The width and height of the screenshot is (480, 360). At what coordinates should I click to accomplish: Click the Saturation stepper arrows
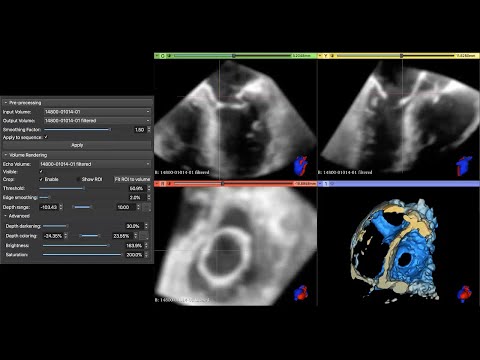pyautogui.click(x=146, y=255)
